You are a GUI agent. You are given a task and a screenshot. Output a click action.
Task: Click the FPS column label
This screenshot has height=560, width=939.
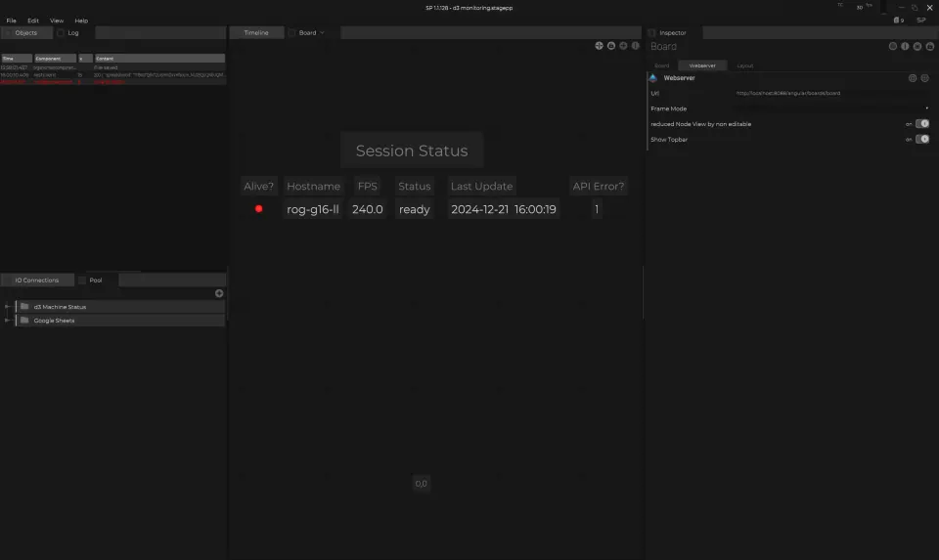tap(368, 186)
